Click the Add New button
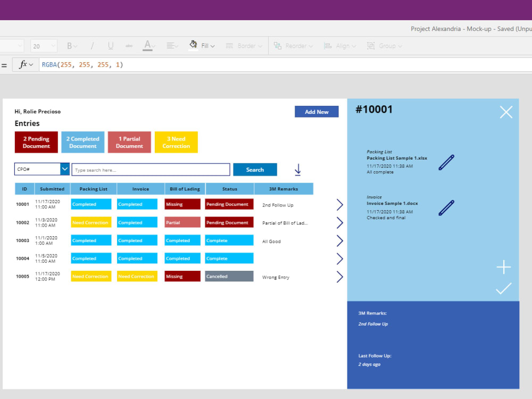The image size is (532, 399). 317,111
